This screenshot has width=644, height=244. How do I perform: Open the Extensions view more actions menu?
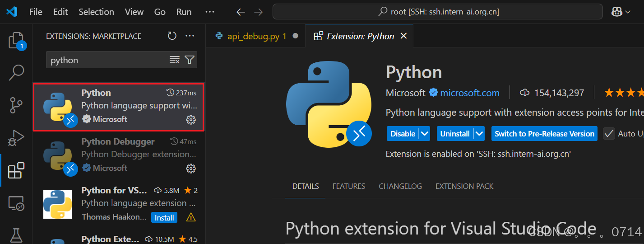point(190,36)
